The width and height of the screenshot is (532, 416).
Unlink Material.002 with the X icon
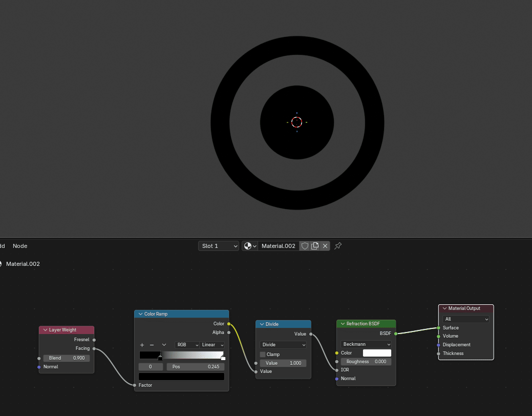325,246
